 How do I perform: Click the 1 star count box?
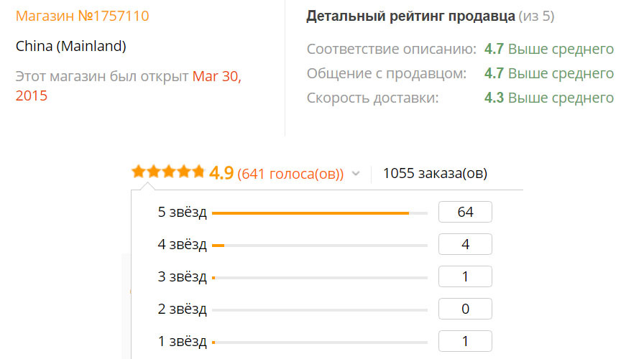(x=465, y=342)
